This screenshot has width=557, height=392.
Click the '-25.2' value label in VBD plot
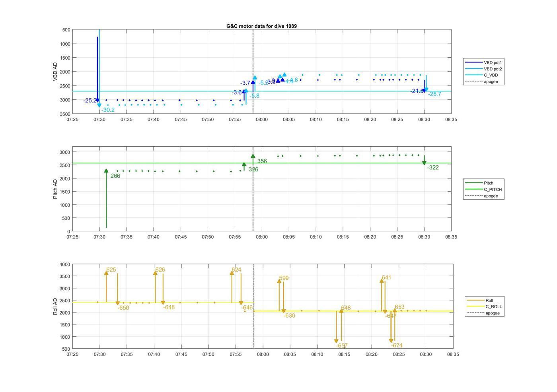click(90, 101)
